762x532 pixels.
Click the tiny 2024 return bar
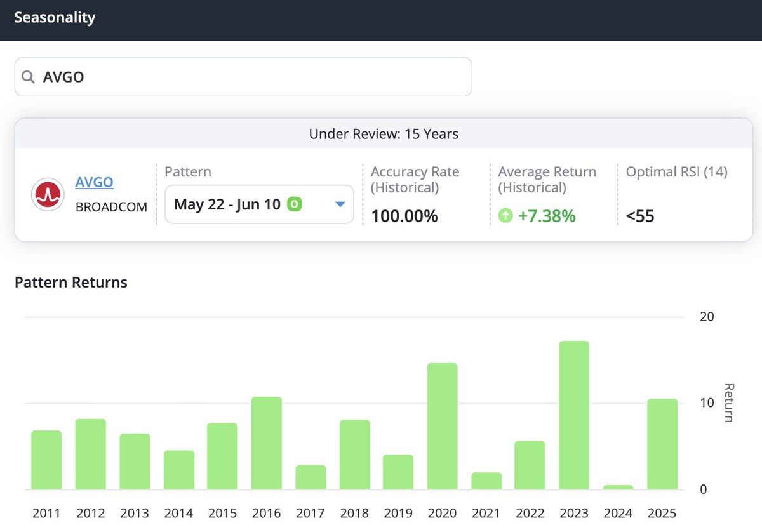click(618, 488)
